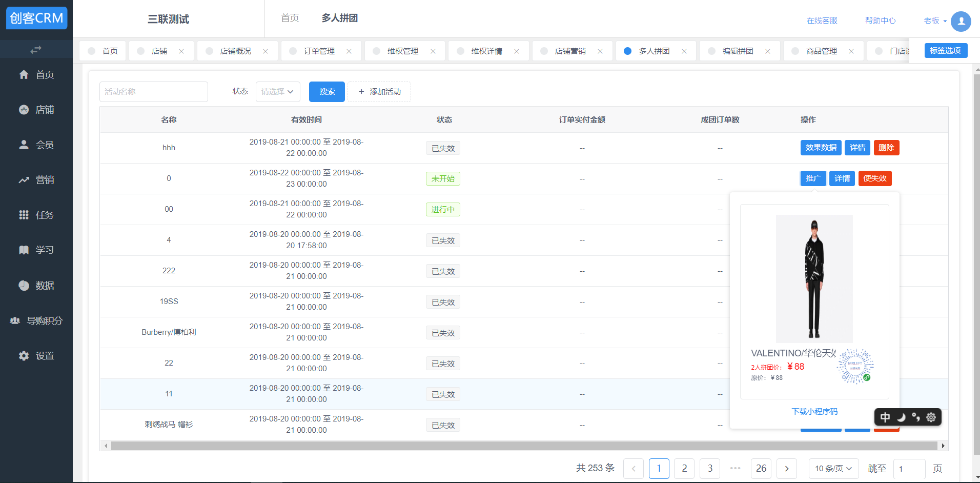Click the sidebar collapse arrows icon
This screenshot has width=980, height=483.
point(36,50)
